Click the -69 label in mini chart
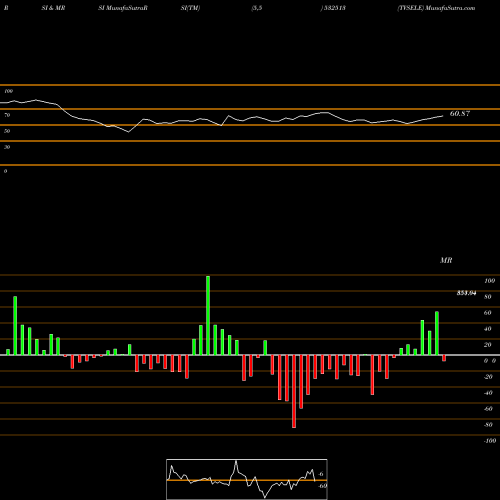The width and height of the screenshot is (500, 500). click(x=322, y=486)
